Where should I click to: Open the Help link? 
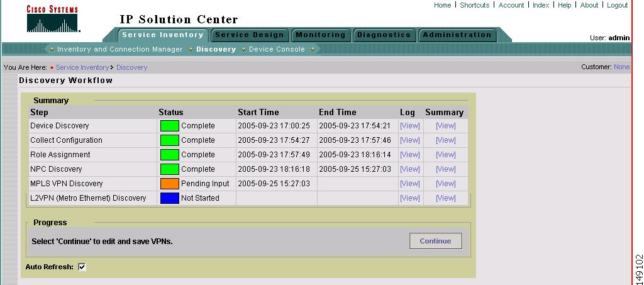(x=564, y=5)
